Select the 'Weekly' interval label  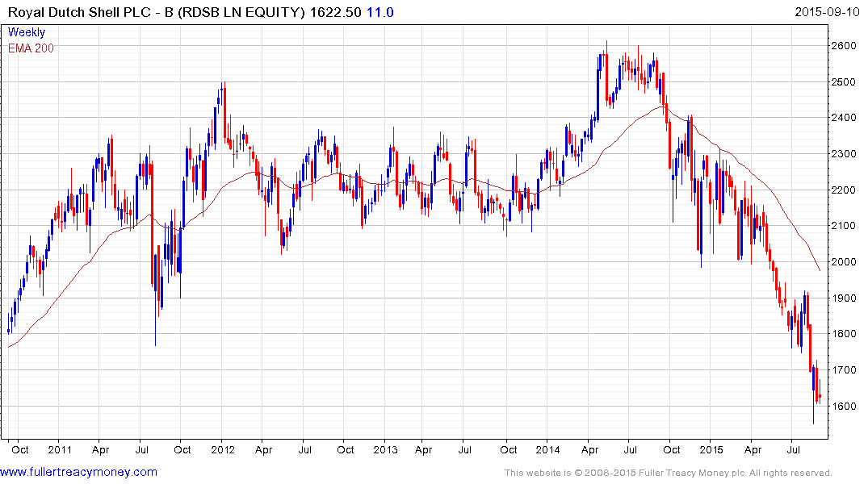tap(27, 32)
